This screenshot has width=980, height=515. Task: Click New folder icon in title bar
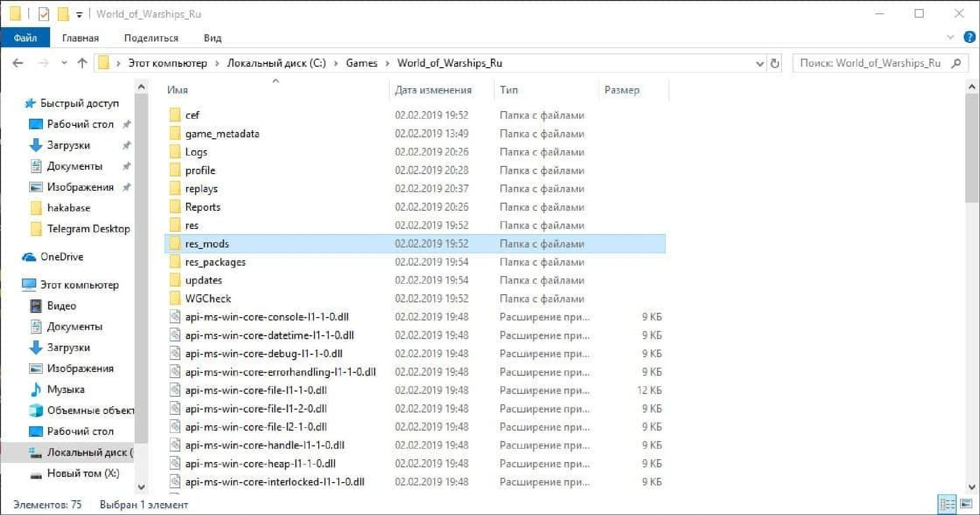(x=63, y=14)
